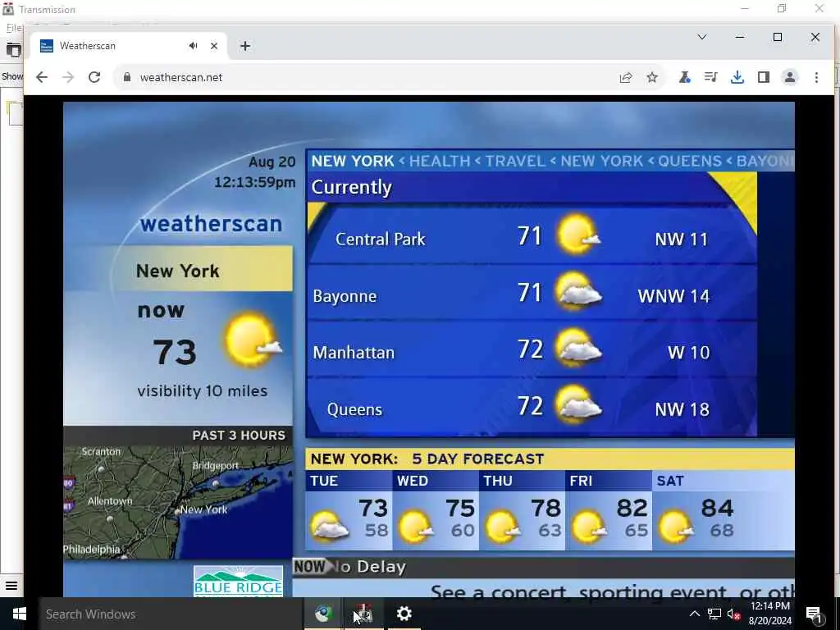840x630 pixels.
Task: Click the Blue Ridge logo
Action: tap(238, 582)
